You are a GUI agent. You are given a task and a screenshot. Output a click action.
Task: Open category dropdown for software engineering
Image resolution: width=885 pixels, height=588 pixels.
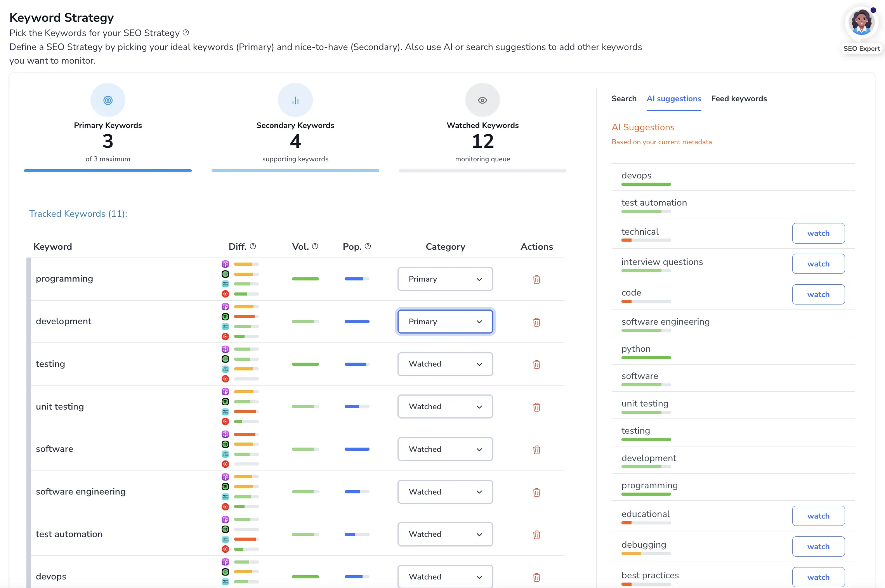(445, 492)
